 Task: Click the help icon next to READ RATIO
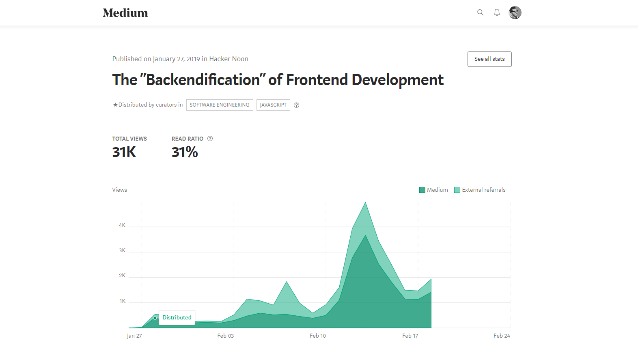[x=210, y=139]
